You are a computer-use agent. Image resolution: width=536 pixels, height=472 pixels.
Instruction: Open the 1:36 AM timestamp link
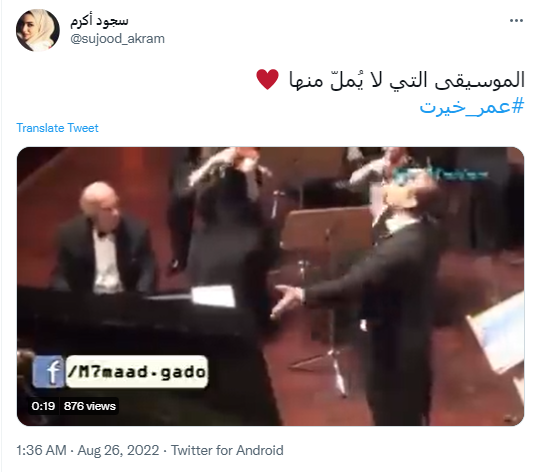(41, 450)
